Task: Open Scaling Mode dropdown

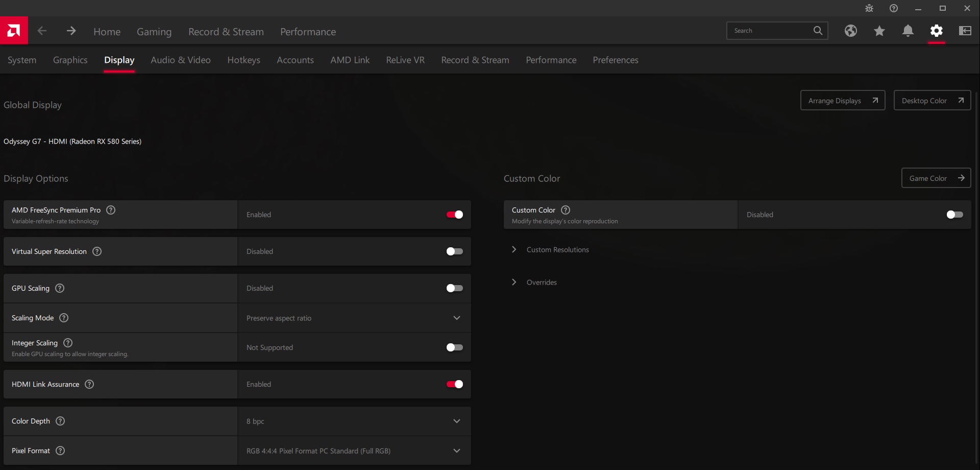Action: [354, 318]
